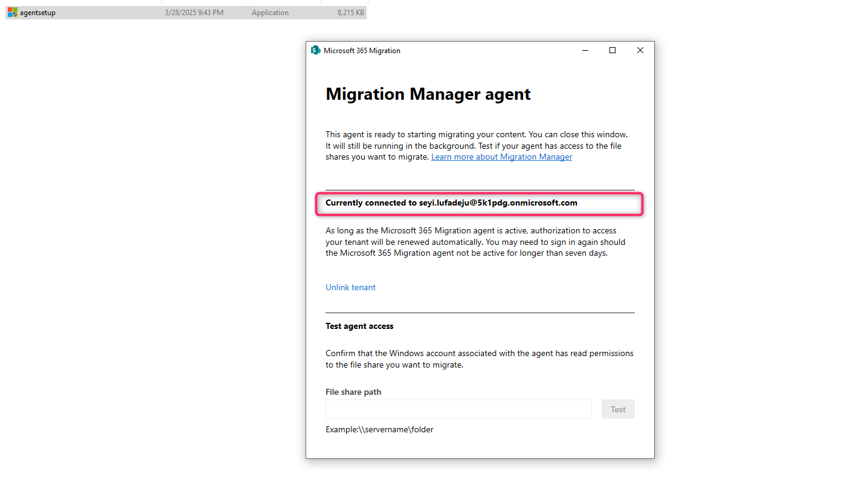The height and width of the screenshot is (477, 868).
Task: Open the Learn more about Migration Manager link
Action: [x=501, y=157]
